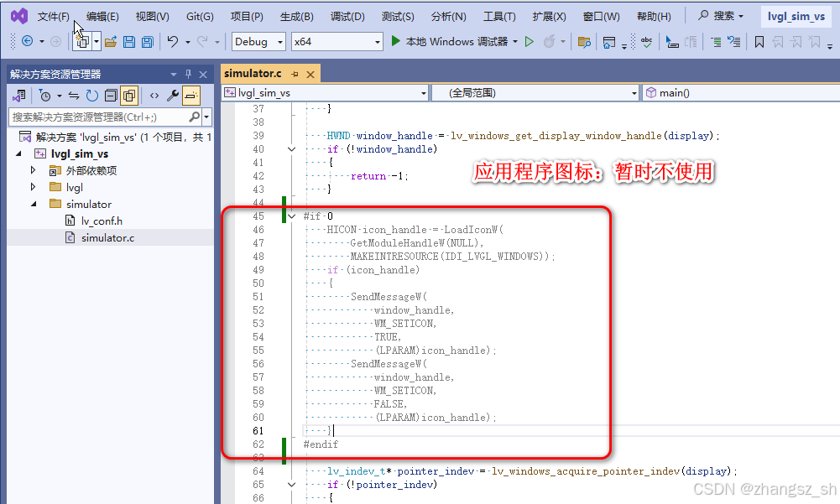Open the Debug configuration dropdown
This screenshot has width=840, height=504.
(258, 41)
